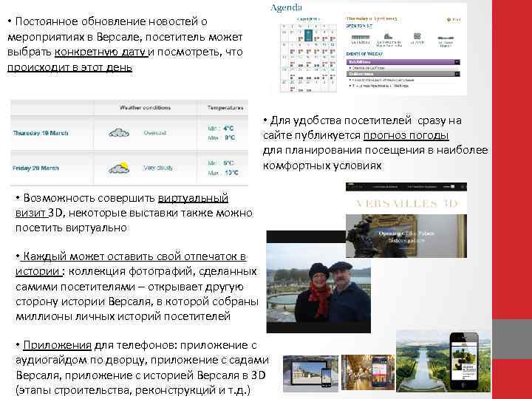Open the event listed under the Exhibitions bar
The height and width of the screenshot is (399, 532).
pyautogui.click(x=366, y=68)
